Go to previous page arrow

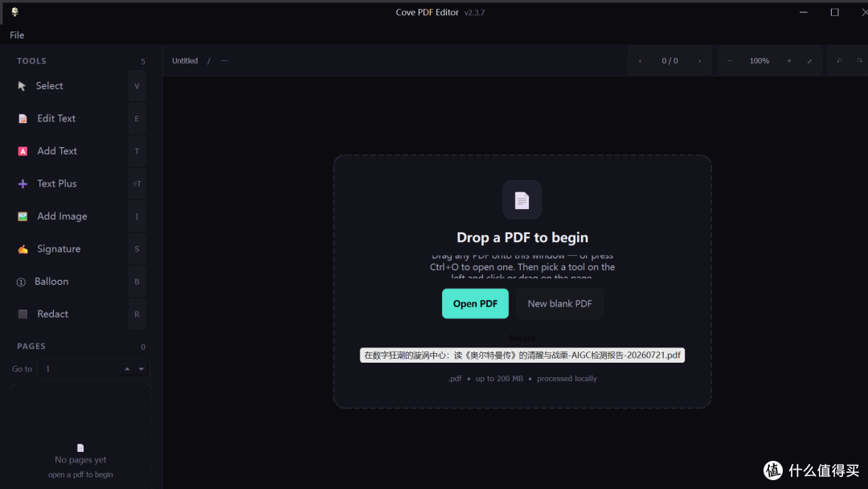(641, 61)
